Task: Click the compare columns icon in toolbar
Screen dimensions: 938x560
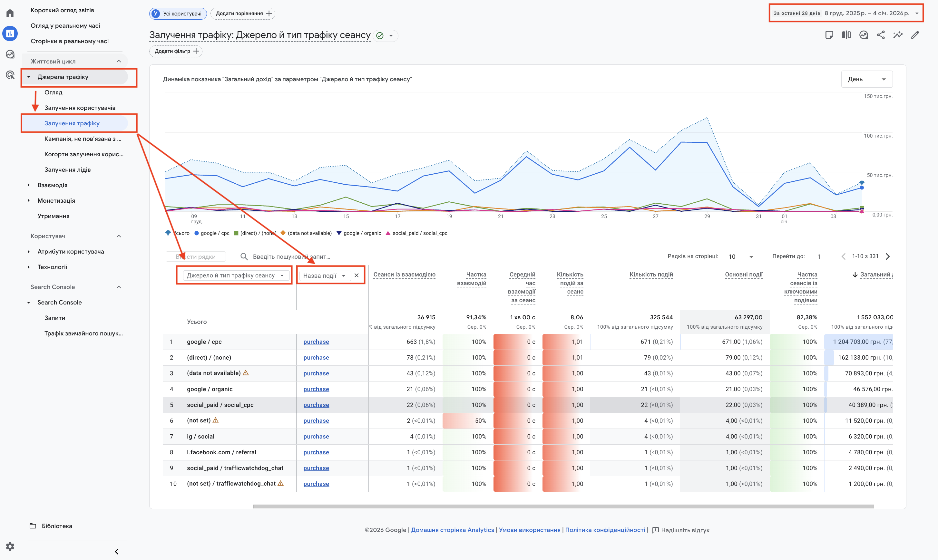Action: [x=846, y=35]
